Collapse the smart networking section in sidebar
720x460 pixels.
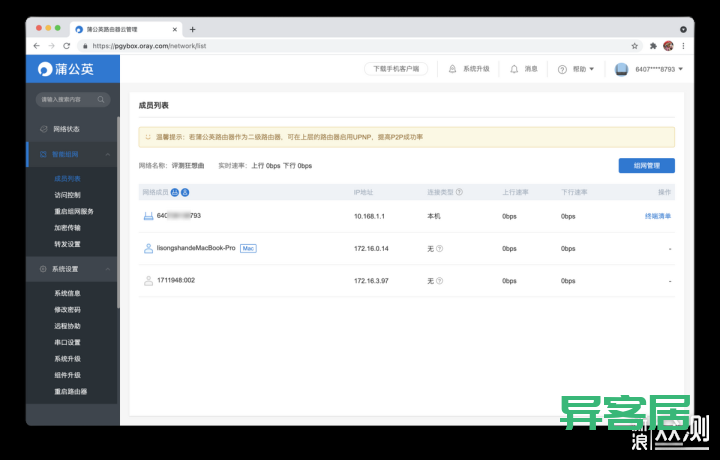point(108,155)
